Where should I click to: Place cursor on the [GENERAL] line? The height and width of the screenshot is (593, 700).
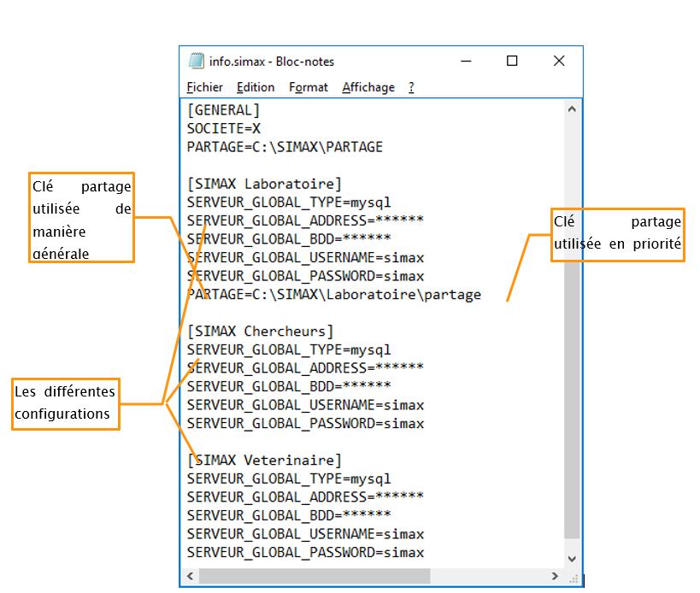pyautogui.click(x=224, y=110)
